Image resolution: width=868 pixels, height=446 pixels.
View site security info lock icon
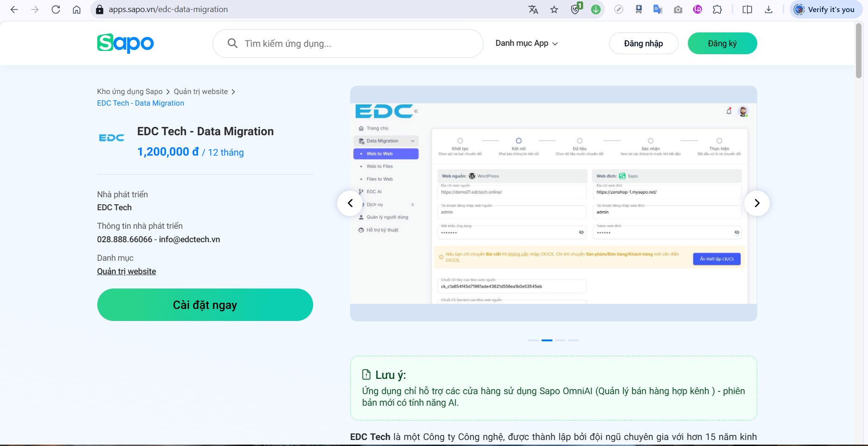[x=100, y=9]
